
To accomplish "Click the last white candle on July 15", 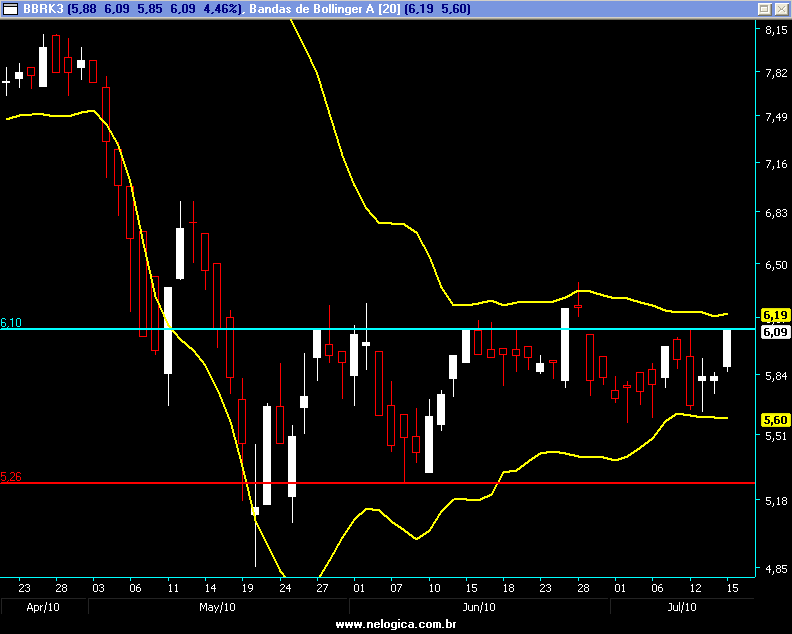I will pyautogui.click(x=727, y=348).
